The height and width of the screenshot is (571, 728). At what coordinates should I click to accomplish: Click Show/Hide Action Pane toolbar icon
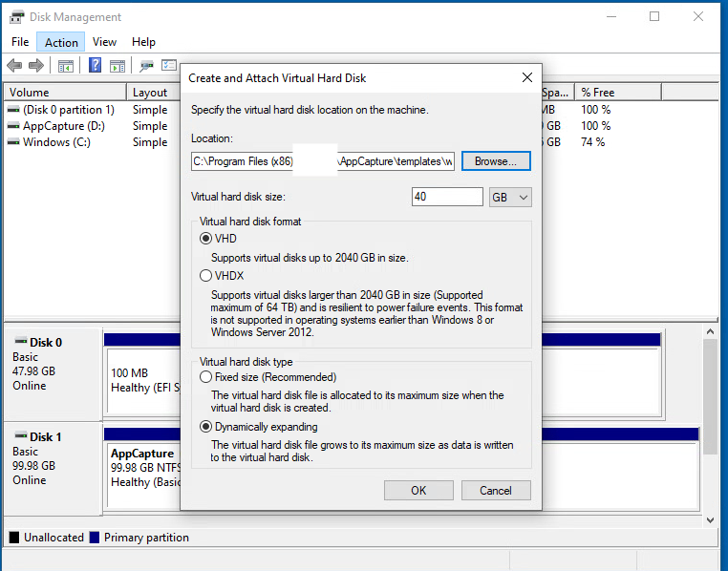[117, 66]
